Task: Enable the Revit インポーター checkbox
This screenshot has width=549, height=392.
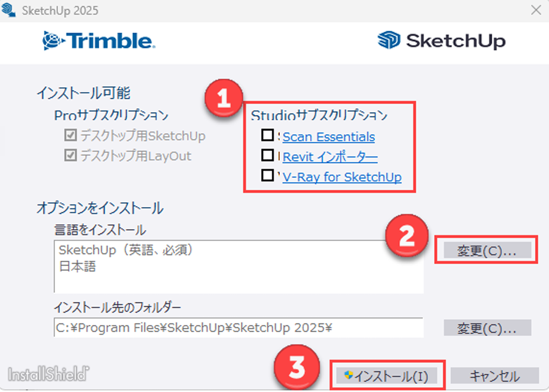Action: (267, 155)
